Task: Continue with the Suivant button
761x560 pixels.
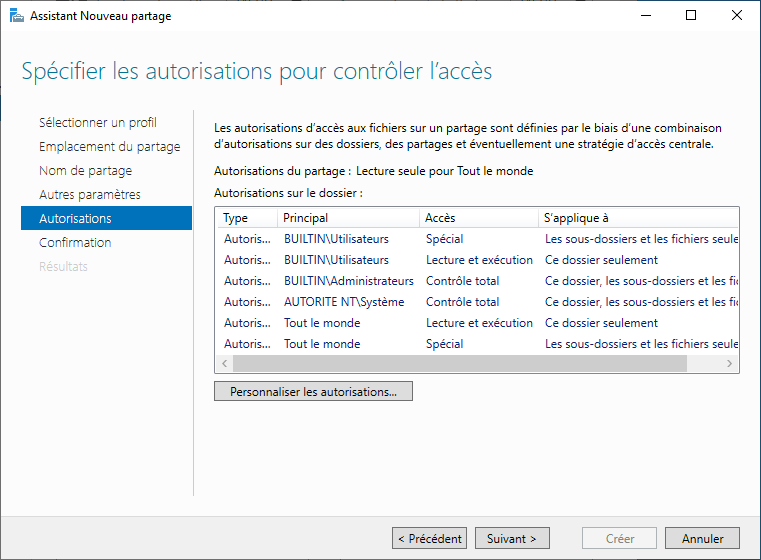Action: pos(512,538)
